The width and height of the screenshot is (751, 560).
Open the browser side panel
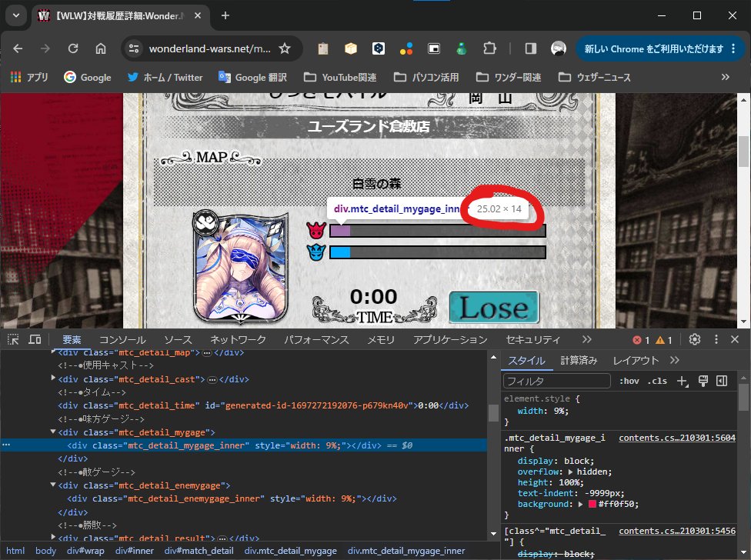[x=531, y=48]
